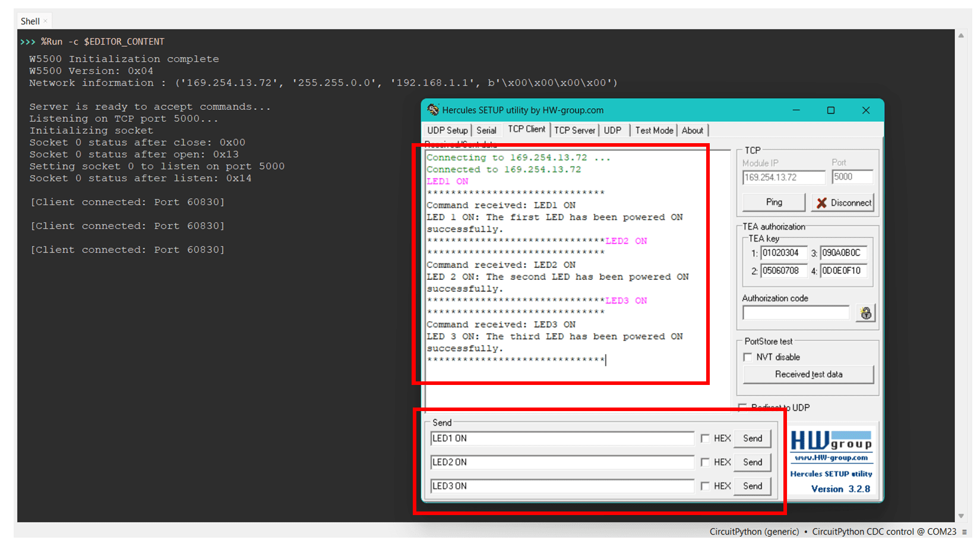The image size is (980, 540).
Task: Maximize the Hercules SETUP utility window
Action: click(x=830, y=110)
